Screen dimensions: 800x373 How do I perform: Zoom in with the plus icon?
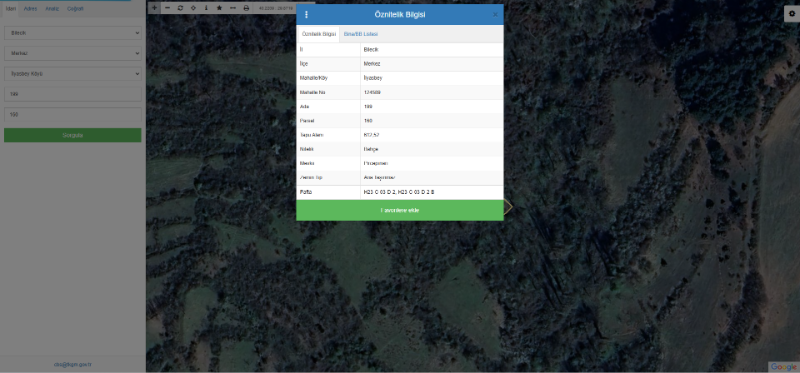[x=155, y=8]
